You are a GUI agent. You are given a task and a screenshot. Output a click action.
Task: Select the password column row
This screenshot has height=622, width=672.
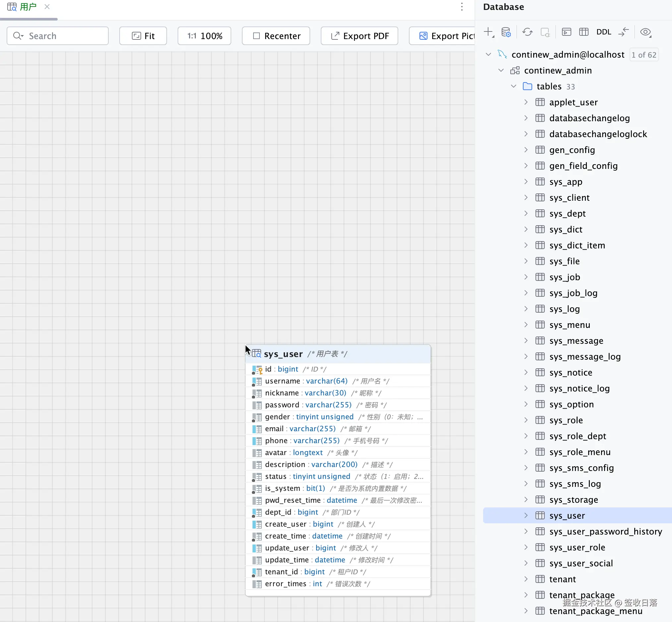pyautogui.click(x=338, y=405)
